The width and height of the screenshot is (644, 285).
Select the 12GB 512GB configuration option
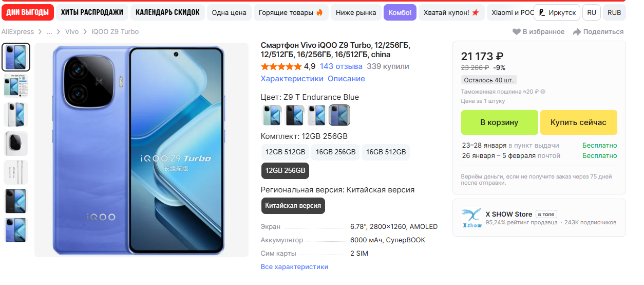[x=286, y=152]
